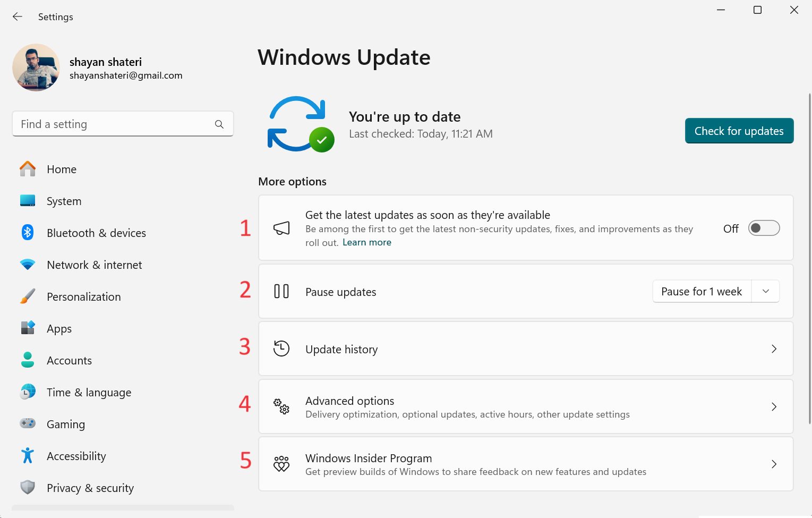Expand Windows Insider Program via its chevron
Viewport: 812px width, 518px height.
(774, 464)
